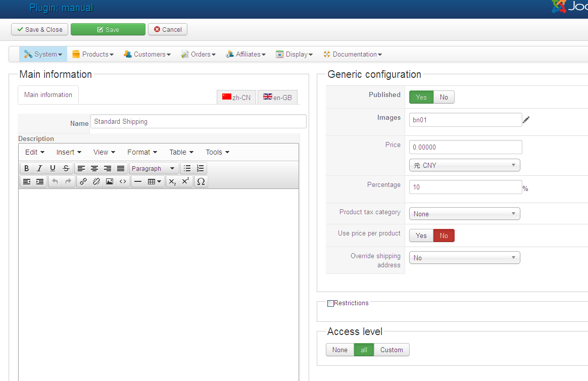
Task: Insert an image in the description
Action: click(x=110, y=181)
